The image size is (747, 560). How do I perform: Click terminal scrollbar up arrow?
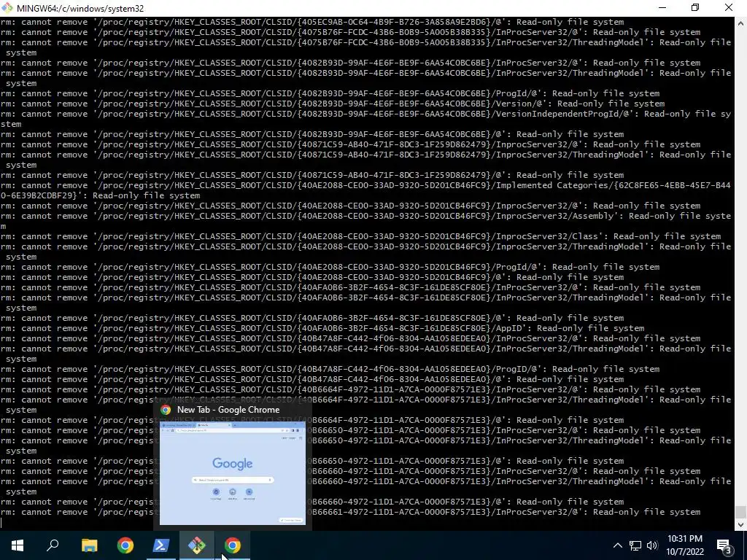pyautogui.click(x=741, y=23)
